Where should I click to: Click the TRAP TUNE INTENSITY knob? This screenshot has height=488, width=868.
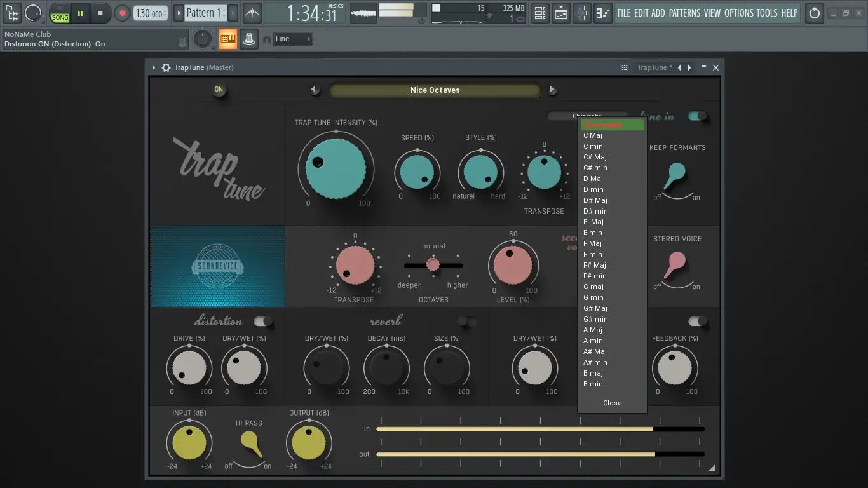[336, 168]
